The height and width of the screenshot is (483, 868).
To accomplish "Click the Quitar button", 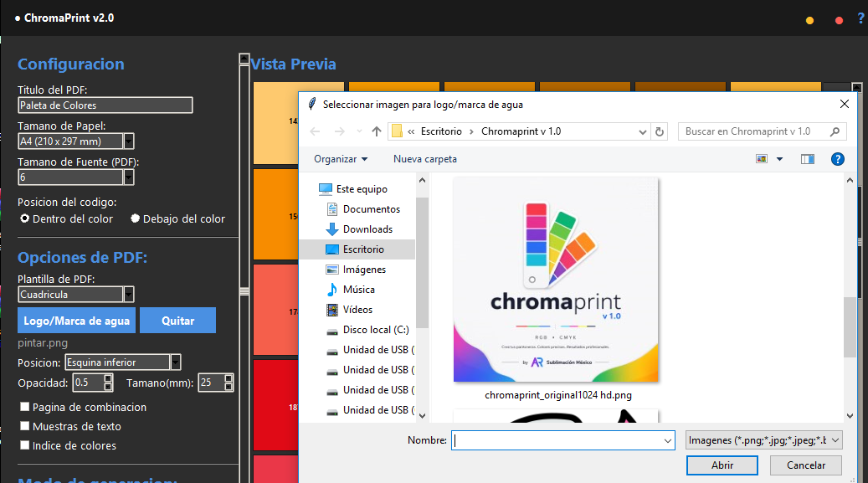I will (x=177, y=321).
